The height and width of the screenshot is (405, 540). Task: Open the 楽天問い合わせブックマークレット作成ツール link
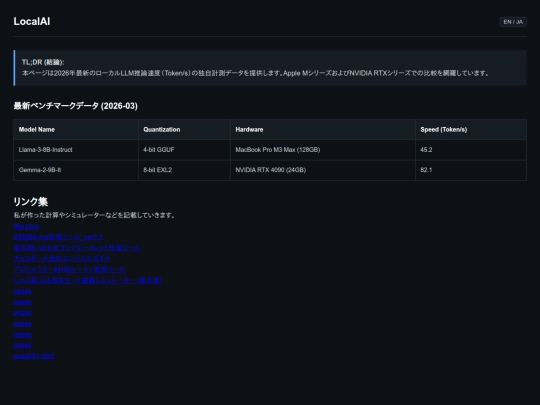[77, 248]
